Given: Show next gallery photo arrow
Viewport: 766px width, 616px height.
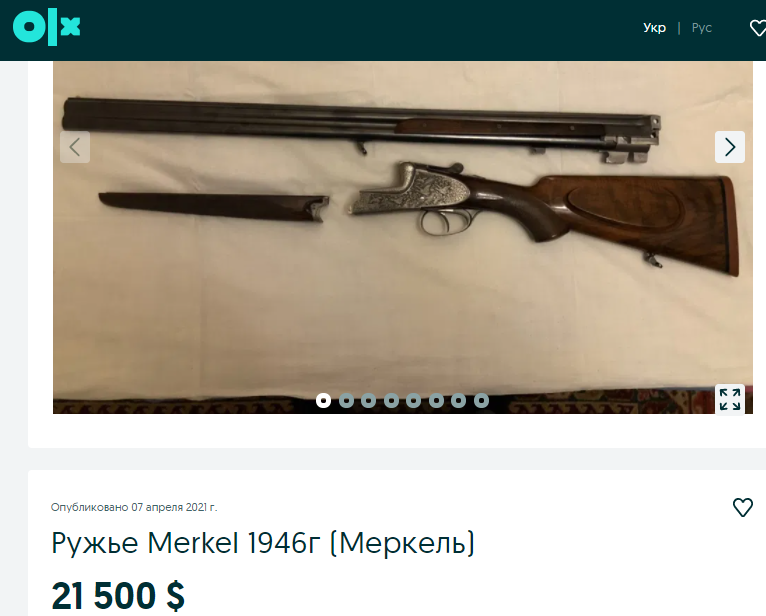Looking at the screenshot, I should 730,147.
